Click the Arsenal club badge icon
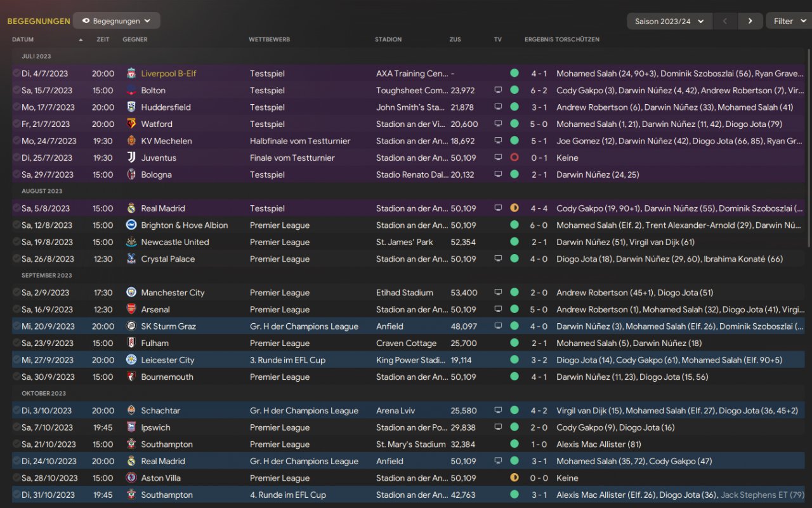 [131, 309]
